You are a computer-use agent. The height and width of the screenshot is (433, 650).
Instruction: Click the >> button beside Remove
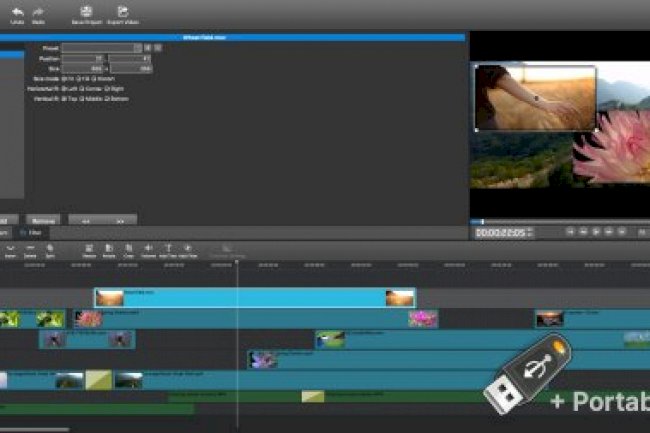tap(119, 219)
